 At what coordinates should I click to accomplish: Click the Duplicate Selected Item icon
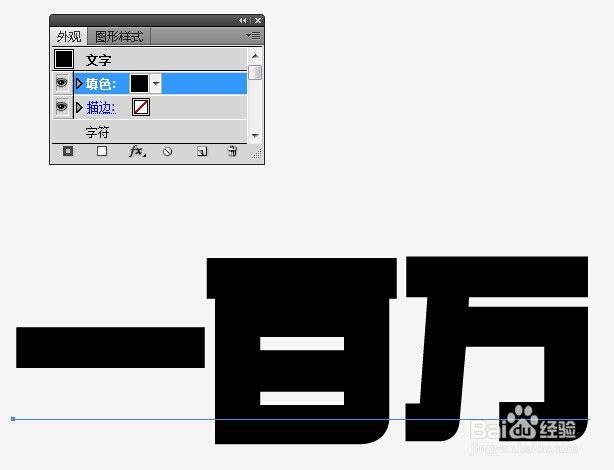pyautogui.click(x=202, y=151)
